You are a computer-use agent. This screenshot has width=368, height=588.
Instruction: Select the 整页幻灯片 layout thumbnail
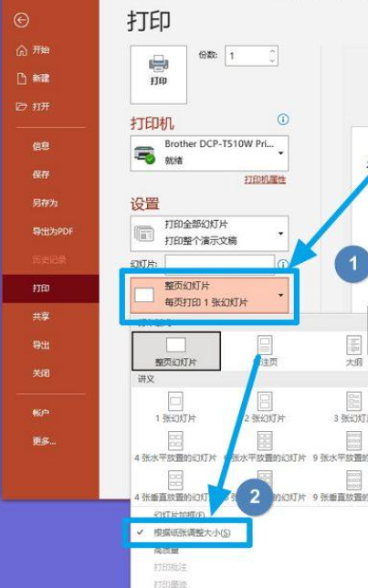click(x=176, y=351)
